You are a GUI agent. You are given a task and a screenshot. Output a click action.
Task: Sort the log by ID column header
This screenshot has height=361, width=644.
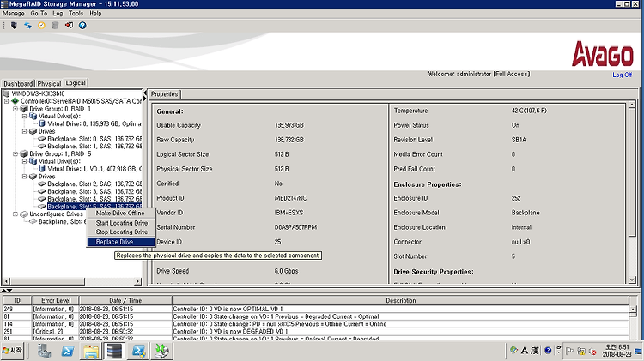point(18,300)
